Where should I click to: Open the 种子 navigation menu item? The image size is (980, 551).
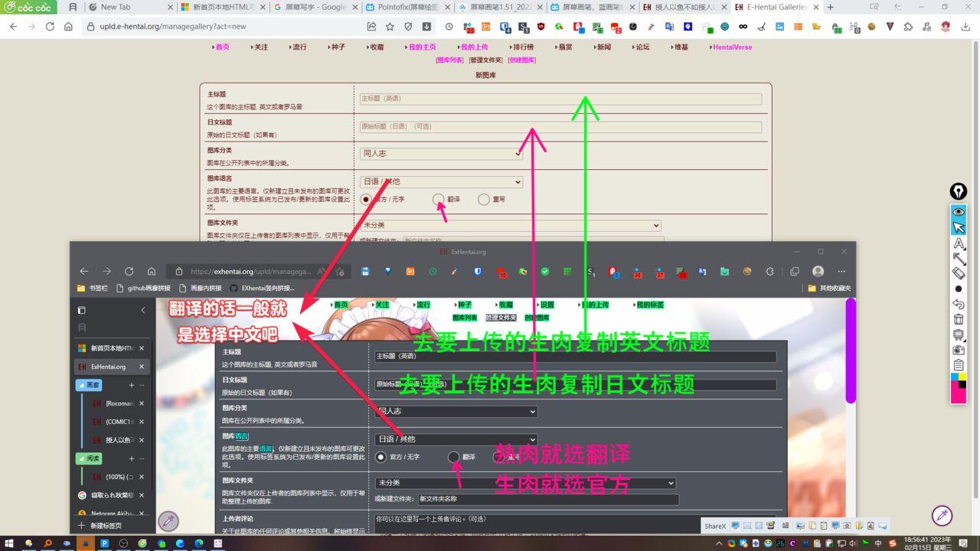338,47
